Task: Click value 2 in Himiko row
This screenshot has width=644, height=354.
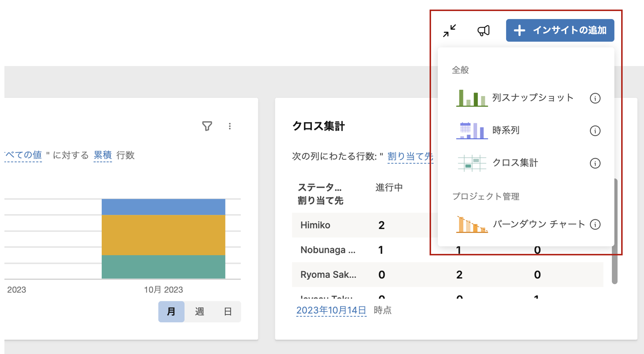Action: (381, 225)
